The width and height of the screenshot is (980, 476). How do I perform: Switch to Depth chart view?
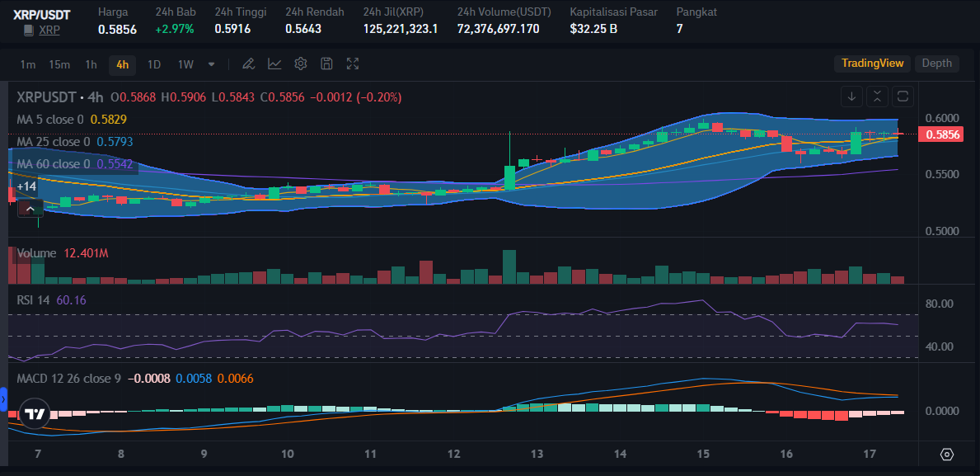[937, 64]
